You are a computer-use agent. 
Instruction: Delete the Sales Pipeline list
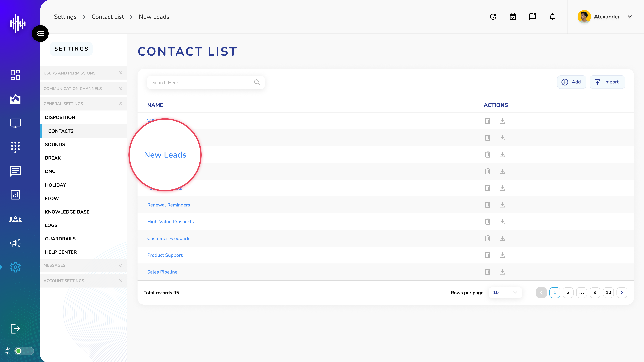point(487,272)
